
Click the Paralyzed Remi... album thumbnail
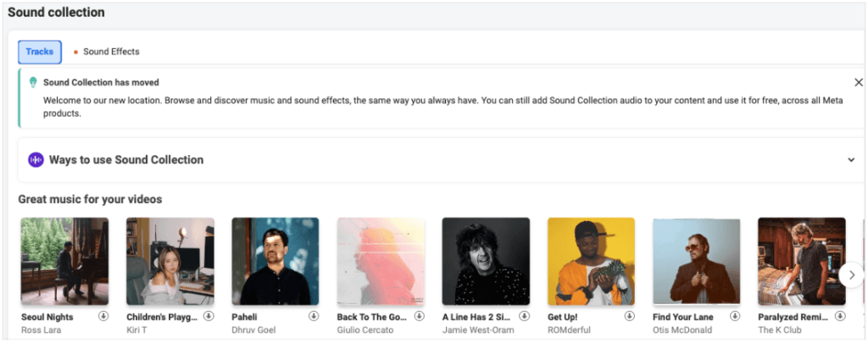pos(801,261)
